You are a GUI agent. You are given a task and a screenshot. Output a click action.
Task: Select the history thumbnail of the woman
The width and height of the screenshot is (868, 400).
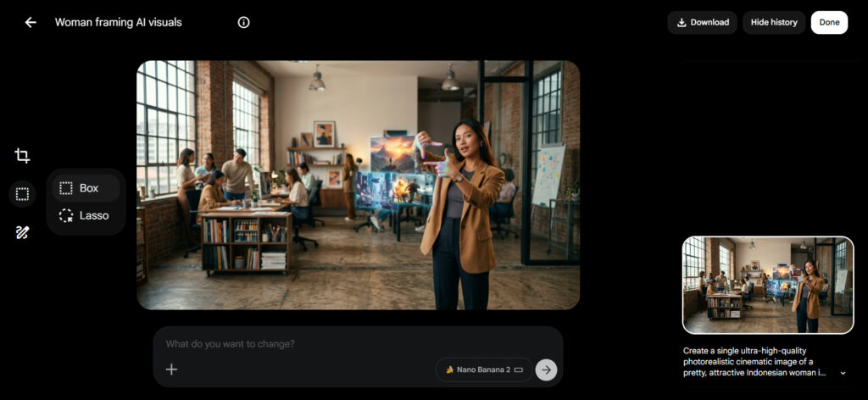[768, 285]
